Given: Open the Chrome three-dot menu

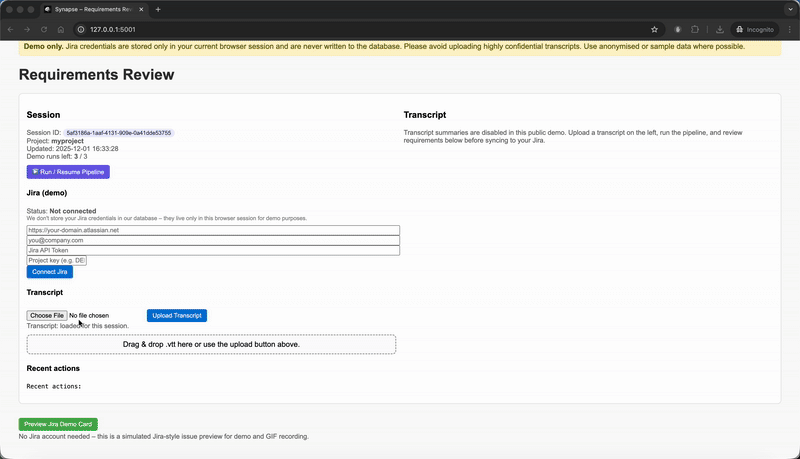Looking at the screenshot, I should 790,30.
